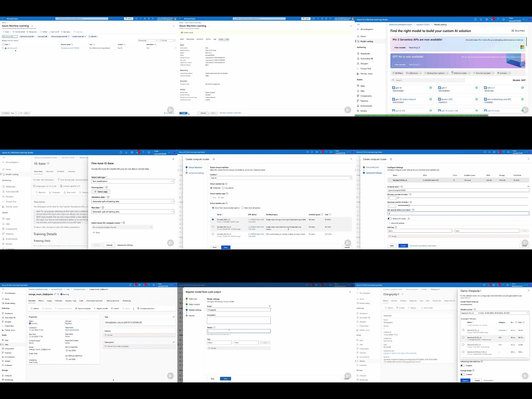Click help question mark in Model catalog header
Screen dimensions: 532x399
click(498, 20)
